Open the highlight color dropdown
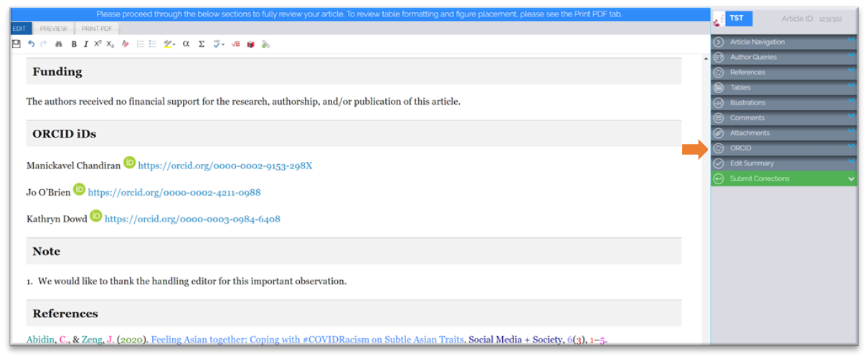Screen dimensions: 868x359 click(169, 44)
